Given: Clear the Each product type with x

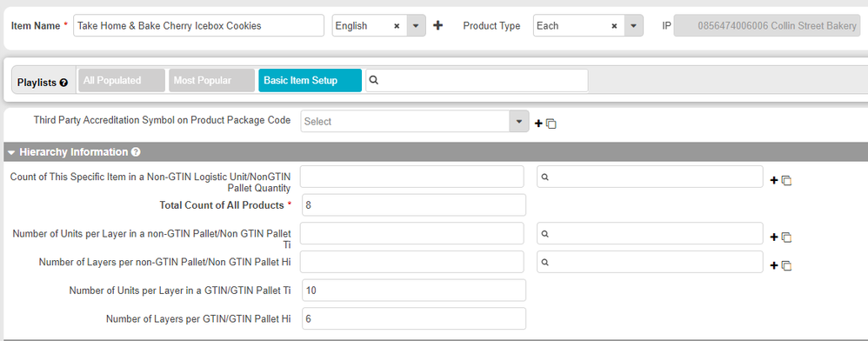Looking at the screenshot, I should pyautogui.click(x=614, y=26).
